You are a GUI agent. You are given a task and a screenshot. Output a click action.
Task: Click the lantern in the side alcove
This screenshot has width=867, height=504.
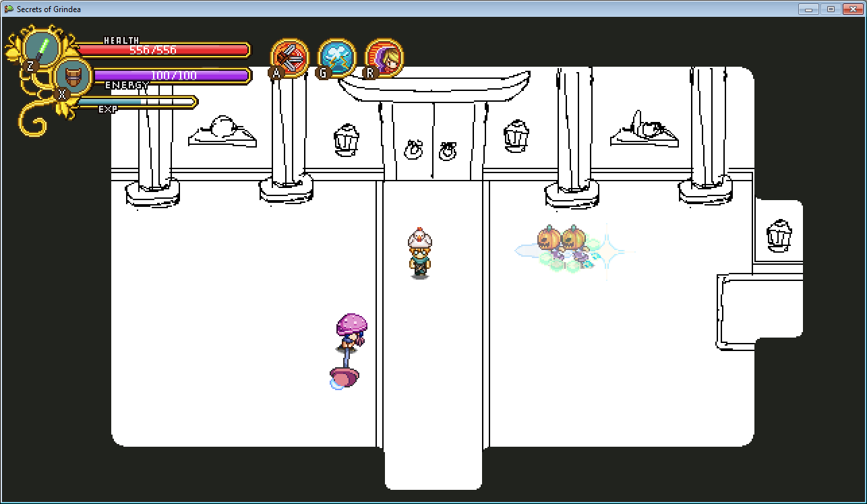pos(779,236)
